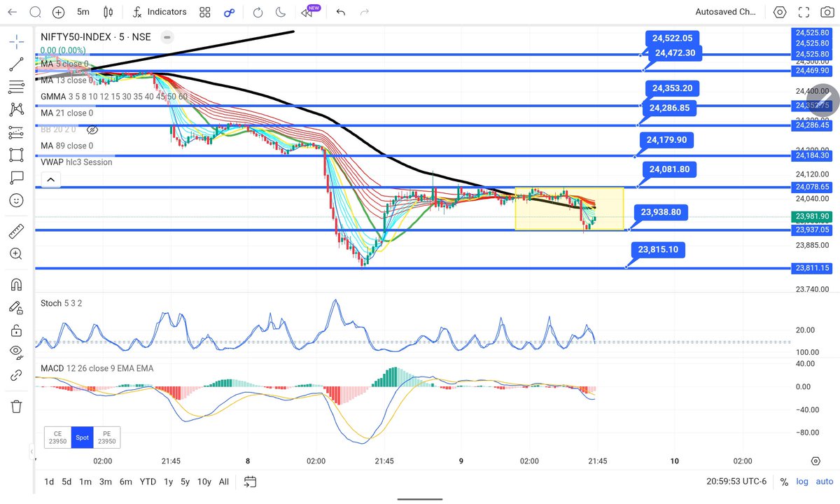Open the 5m interval dropdown
The width and height of the screenshot is (840, 504).
click(83, 12)
